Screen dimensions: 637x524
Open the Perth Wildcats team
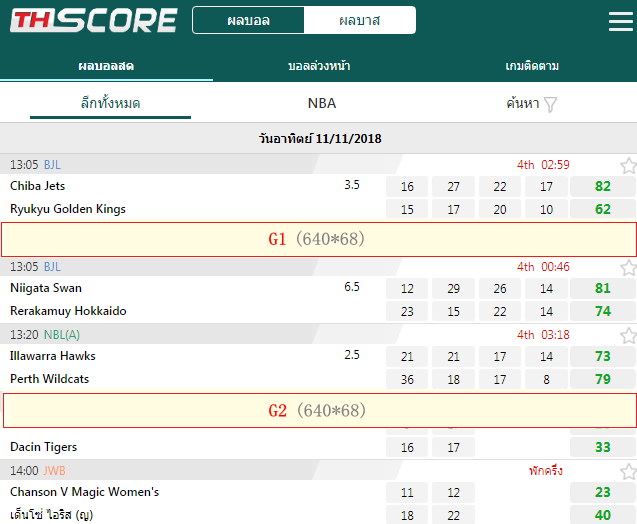click(50, 379)
